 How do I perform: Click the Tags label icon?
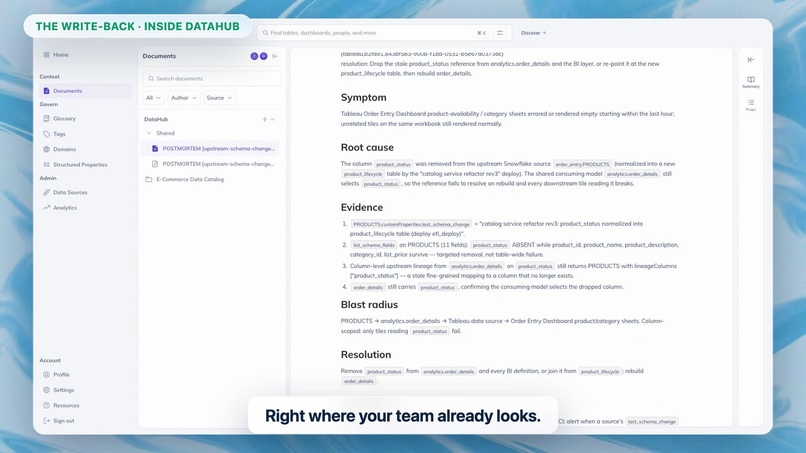pyautogui.click(x=46, y=134)
